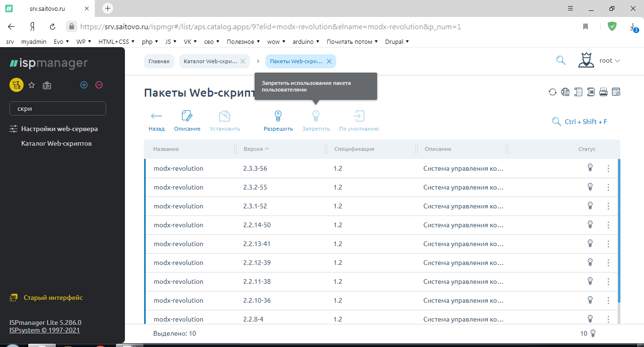This screenshot has width=644, height=347.
Task: Open the three-dot menu for version 2.3.3-56
Action: (x=608, y=168)
